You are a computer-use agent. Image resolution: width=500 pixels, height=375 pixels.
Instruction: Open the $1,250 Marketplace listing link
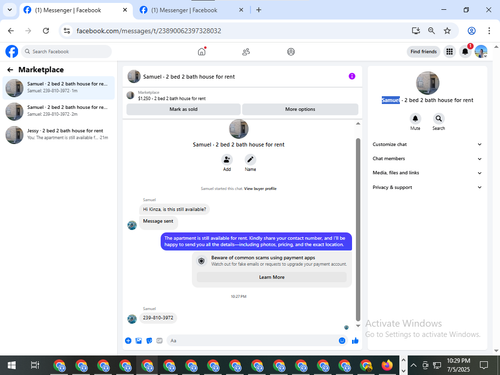172,98
